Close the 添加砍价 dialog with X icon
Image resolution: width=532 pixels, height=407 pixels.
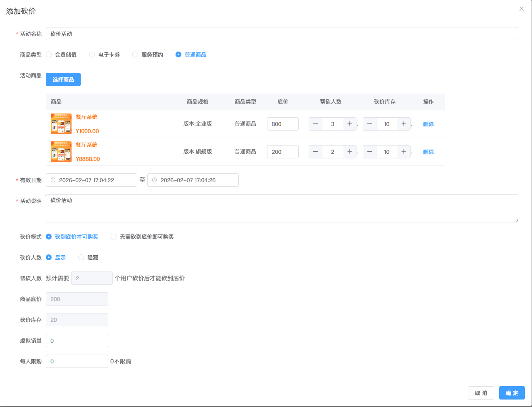point(521,9)
